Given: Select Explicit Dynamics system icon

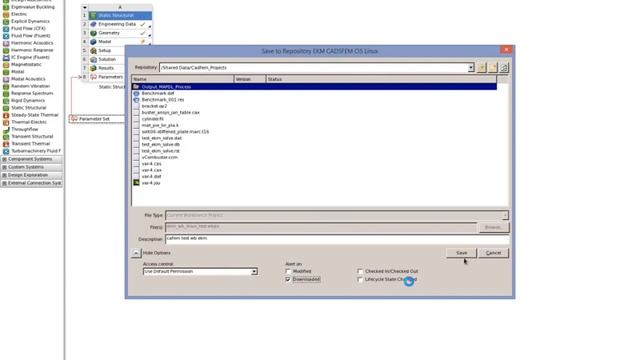Looking at the screenshot, I should (x=6, y=21).
